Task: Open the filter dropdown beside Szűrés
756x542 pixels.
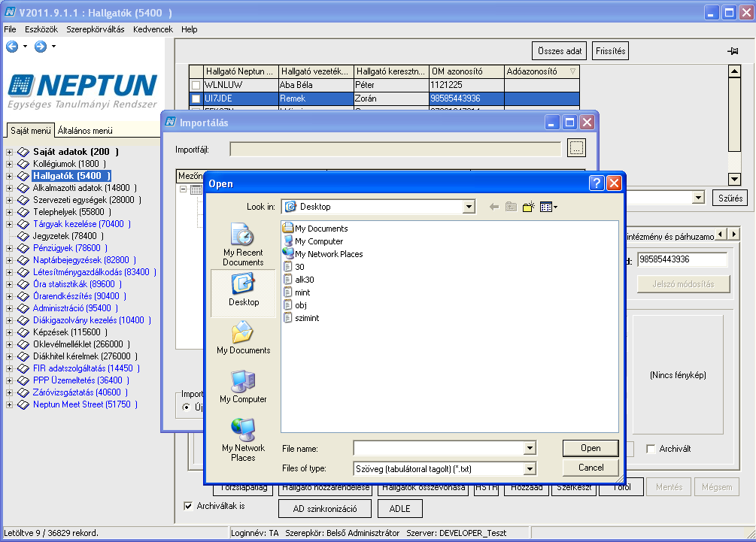Action: (x=697, y=198)
